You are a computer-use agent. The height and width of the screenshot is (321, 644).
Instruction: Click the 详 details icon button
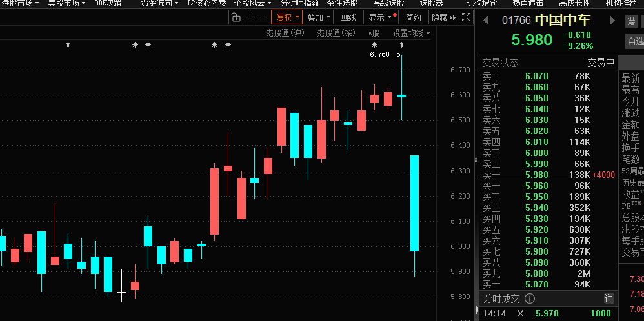[x=609, y=298]
